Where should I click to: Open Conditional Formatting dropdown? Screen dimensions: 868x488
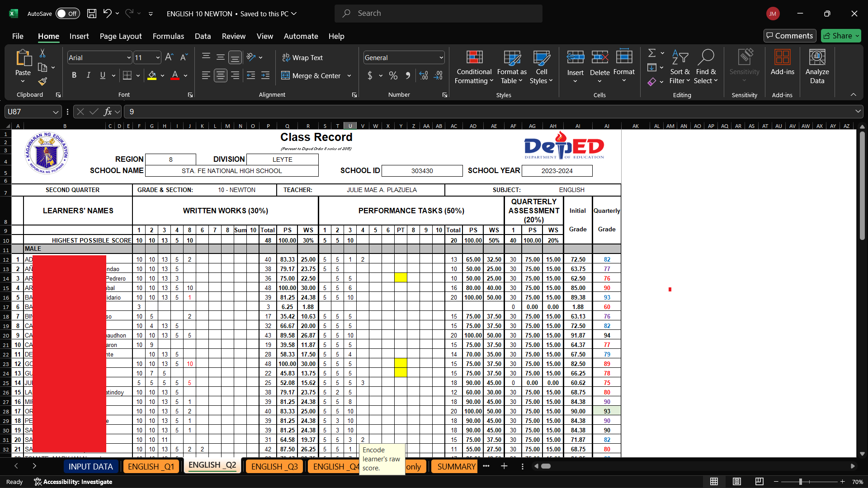(x=474, y=67)
